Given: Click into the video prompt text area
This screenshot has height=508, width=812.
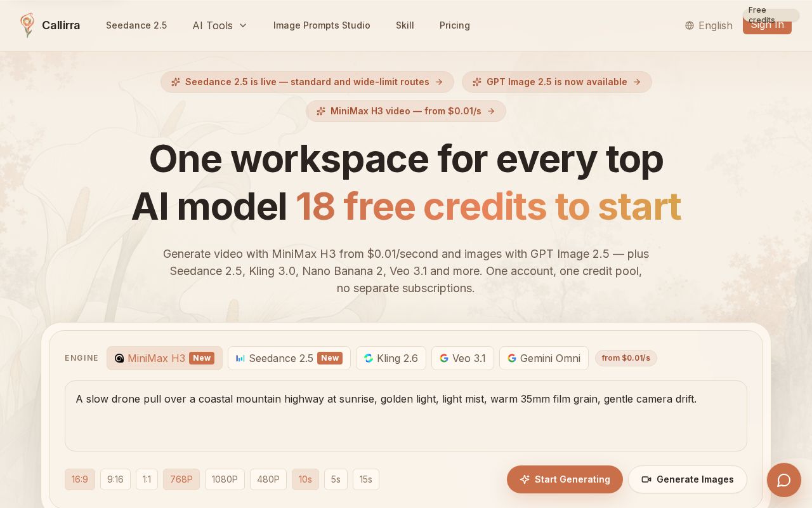Looking at the screenshot, I should 406,416.
